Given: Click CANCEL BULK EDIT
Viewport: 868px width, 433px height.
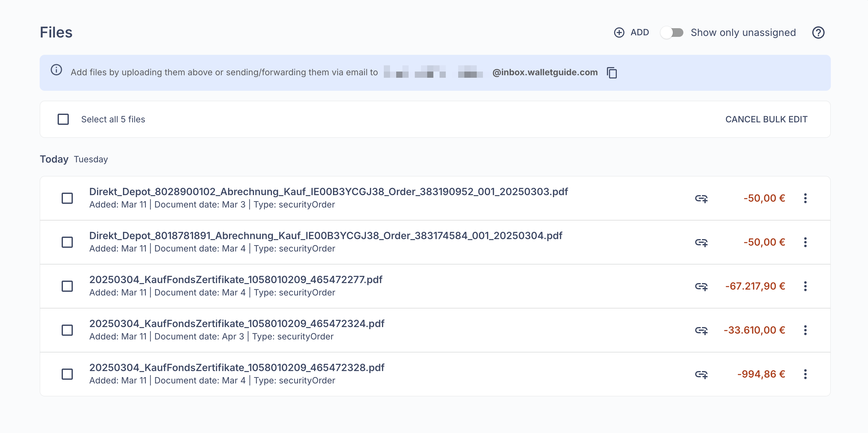Looking at the screenshot, I should coord(766,119).
